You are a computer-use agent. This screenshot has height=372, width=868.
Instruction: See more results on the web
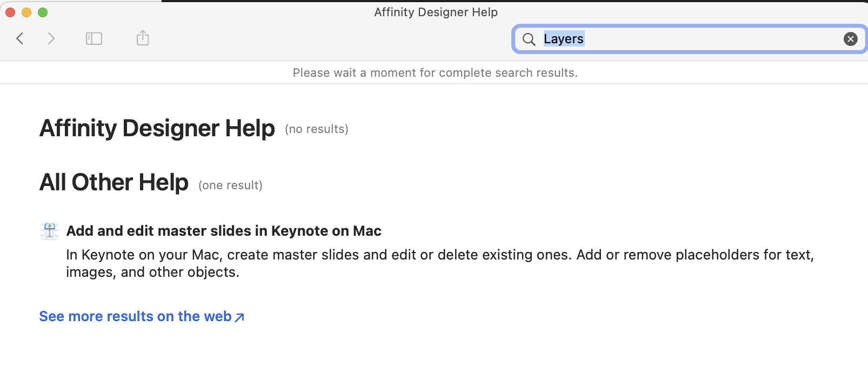point(142,316)
